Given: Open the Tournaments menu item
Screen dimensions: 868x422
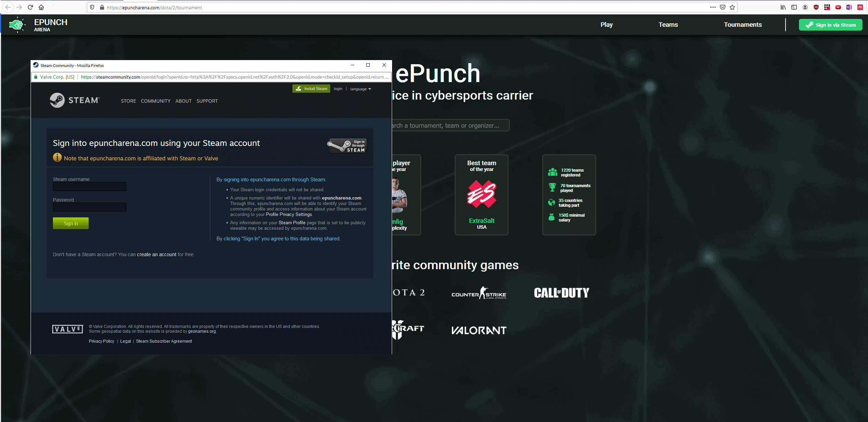Looking at the screenshot, I should [743, 25].
